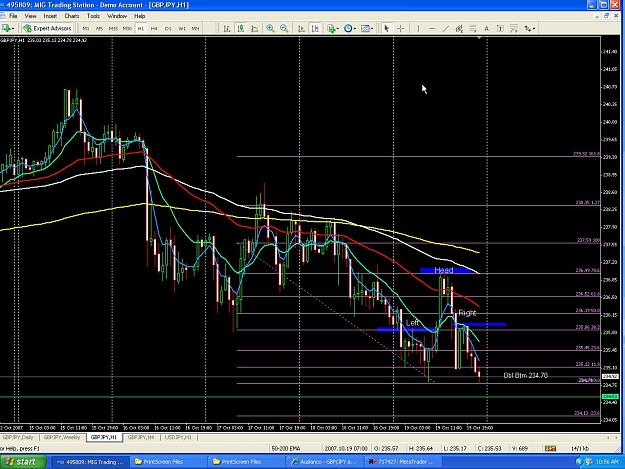625x469 pixels.
Task: Switch to the GBPJPY,H4 chart tab
Action: click(141, 438)
